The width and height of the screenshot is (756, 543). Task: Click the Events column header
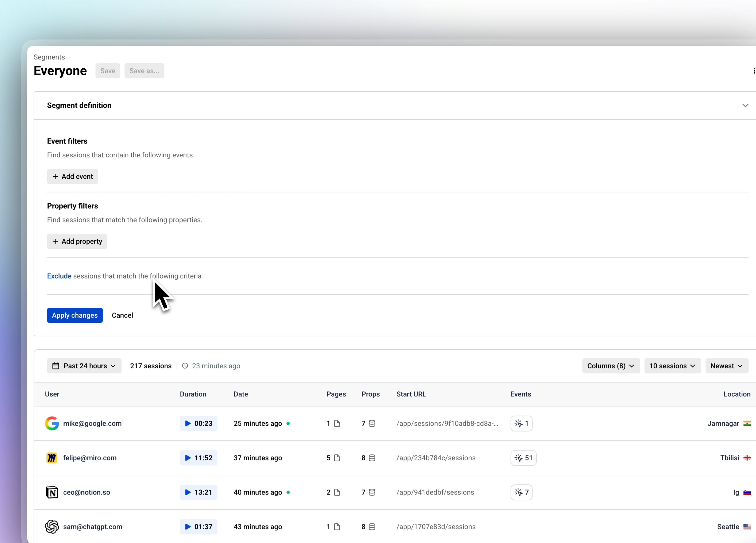pos(521,394)
